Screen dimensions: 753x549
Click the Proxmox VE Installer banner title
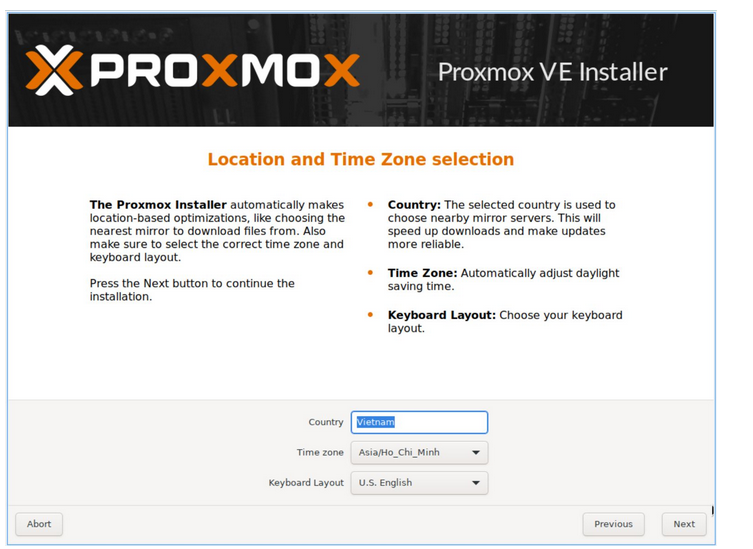[552, 72]
